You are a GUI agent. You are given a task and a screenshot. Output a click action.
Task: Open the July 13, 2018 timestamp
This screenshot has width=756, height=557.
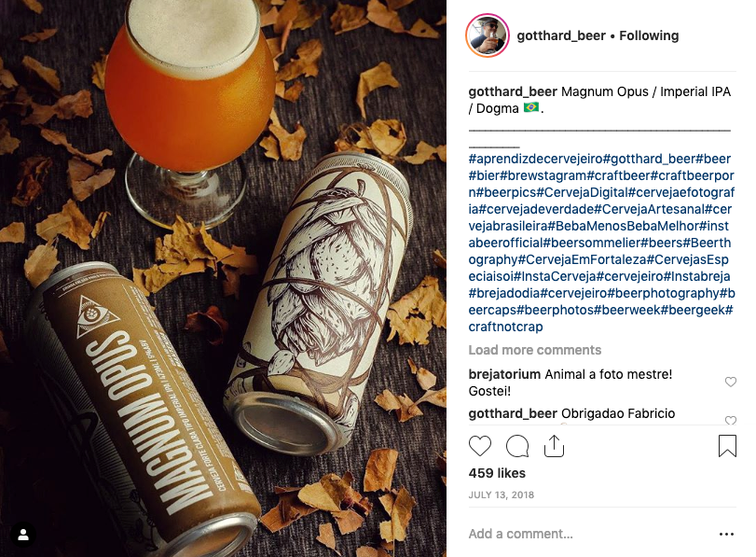(x=501, y=494)
